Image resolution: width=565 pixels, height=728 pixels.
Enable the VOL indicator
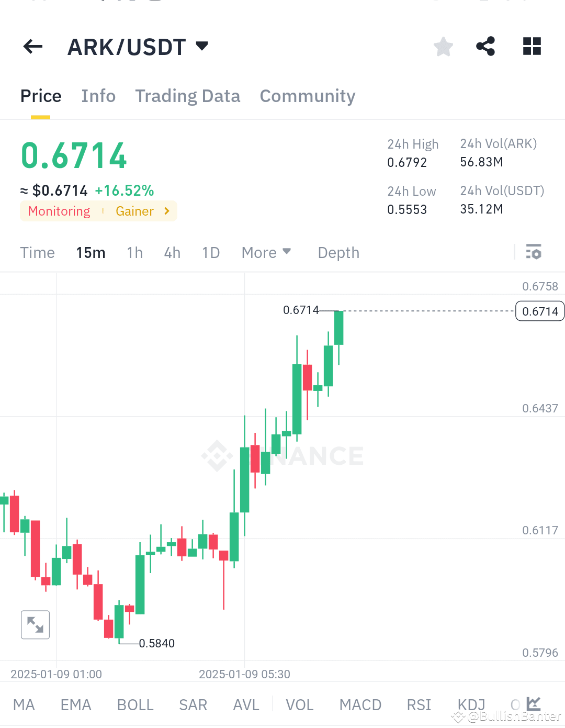tap(299, 705)
